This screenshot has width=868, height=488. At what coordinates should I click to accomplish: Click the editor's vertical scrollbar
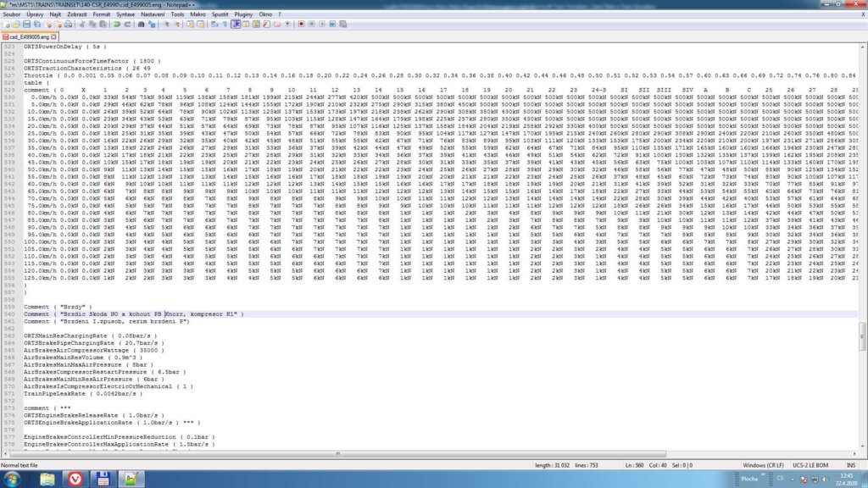[863, 254]
